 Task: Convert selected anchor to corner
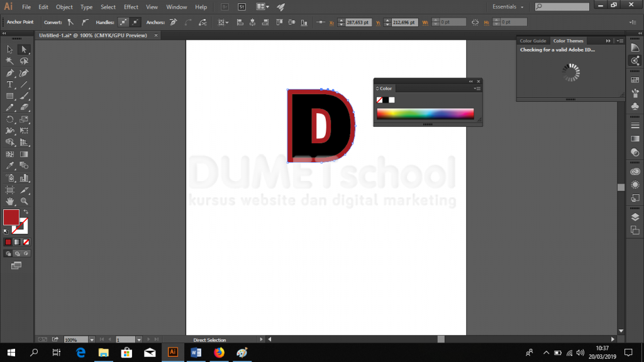click(x=70, y=22)
